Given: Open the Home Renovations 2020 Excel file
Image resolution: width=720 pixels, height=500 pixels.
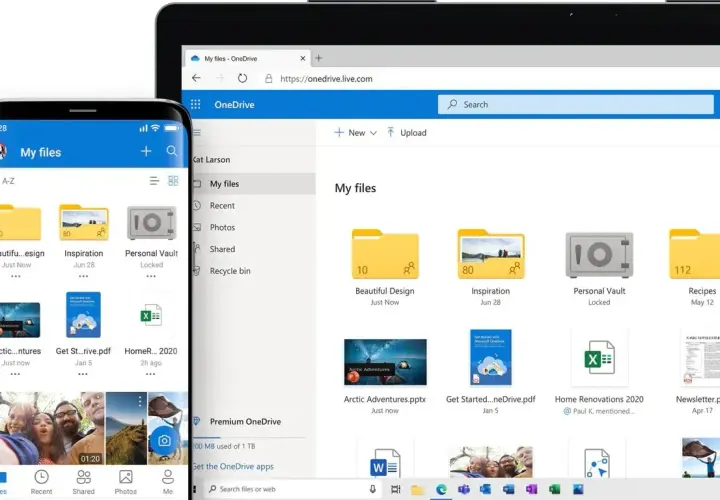Looking at the screenshot, I should tap(599, 358).
